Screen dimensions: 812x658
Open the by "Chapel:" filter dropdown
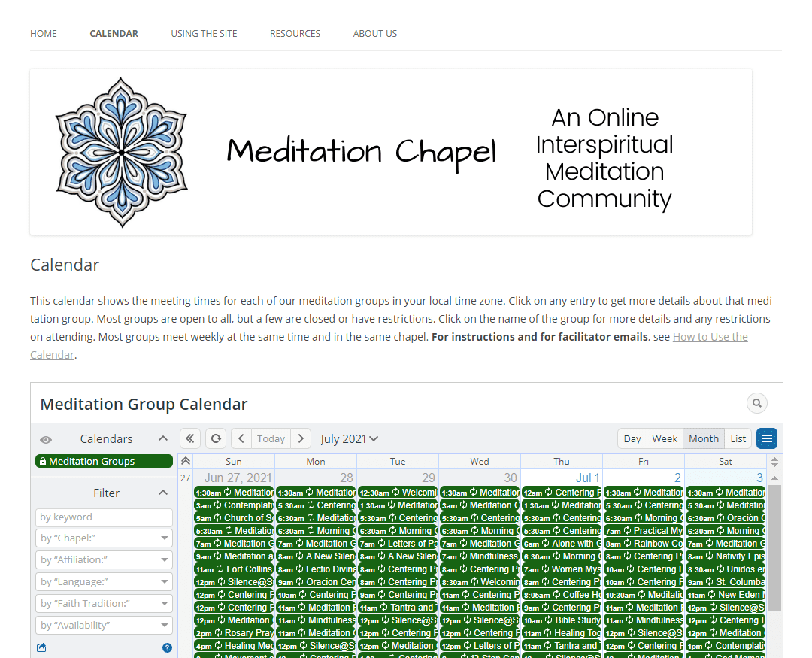pyautogui.click(x=104, y=538)
